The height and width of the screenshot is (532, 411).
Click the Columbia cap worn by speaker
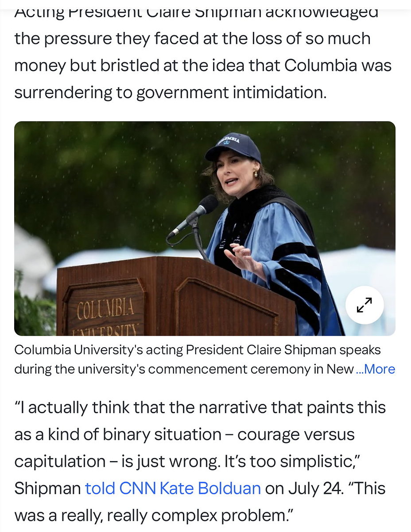coord(233,146)
